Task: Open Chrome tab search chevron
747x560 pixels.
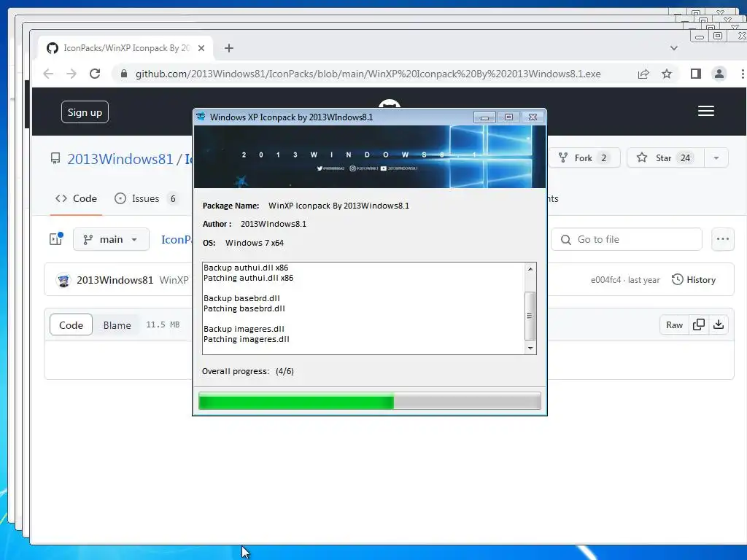Action: click(x=673, y=47)
